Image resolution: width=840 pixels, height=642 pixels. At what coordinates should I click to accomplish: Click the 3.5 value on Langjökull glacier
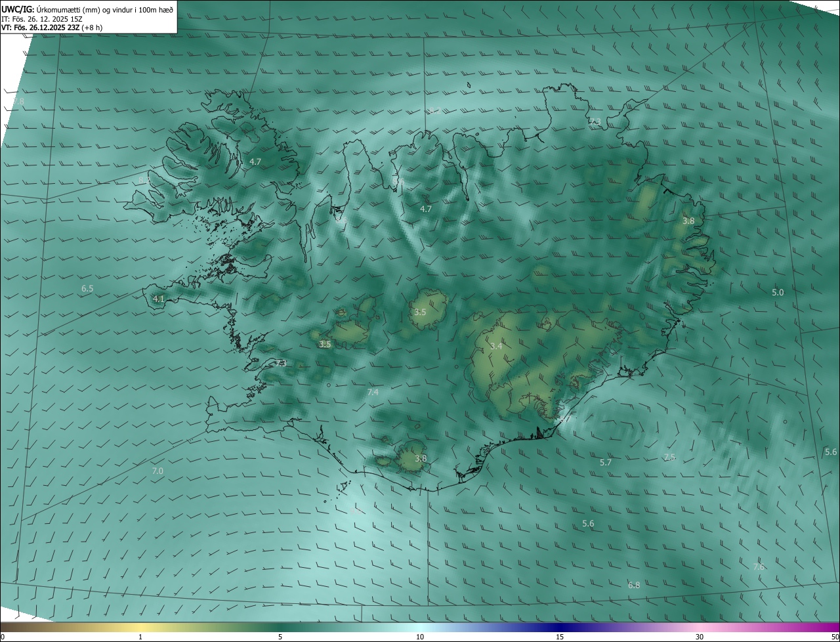(x=325, y=344)
